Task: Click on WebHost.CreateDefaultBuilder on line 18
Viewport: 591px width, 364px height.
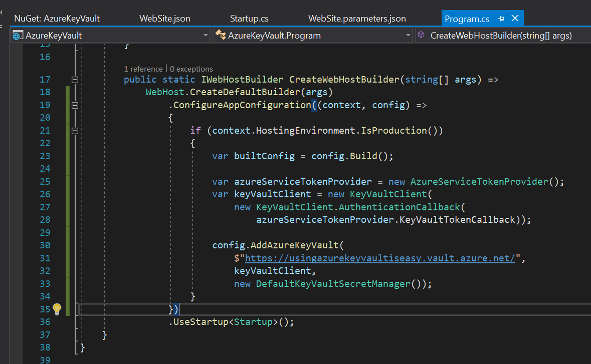Action: click(223, 92)
